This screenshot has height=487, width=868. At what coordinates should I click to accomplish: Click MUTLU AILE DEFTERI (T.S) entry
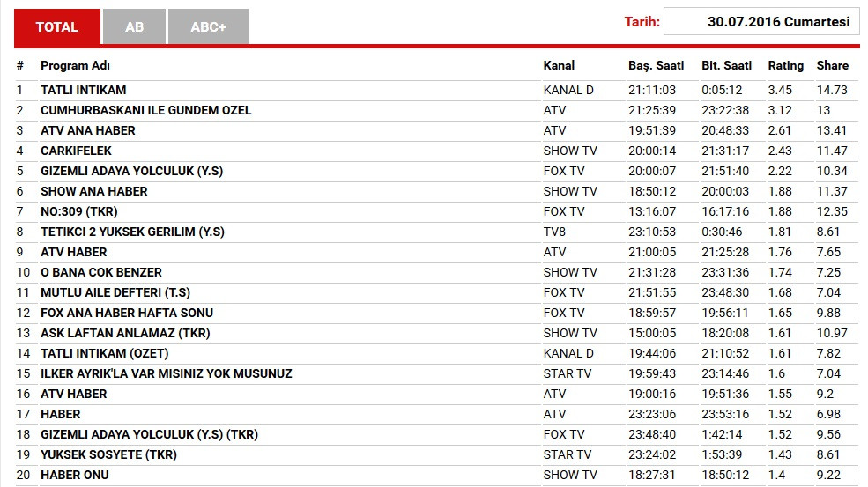coord(115,292)
